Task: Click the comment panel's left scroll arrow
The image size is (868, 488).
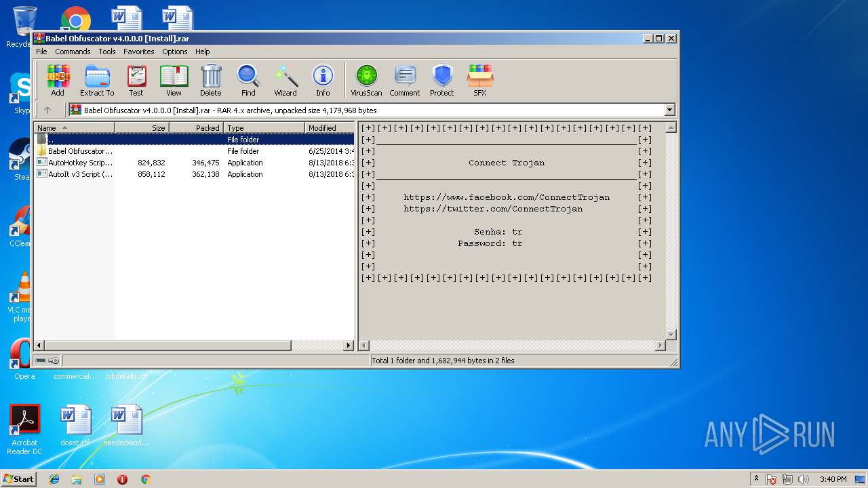Action: (363, 346)
